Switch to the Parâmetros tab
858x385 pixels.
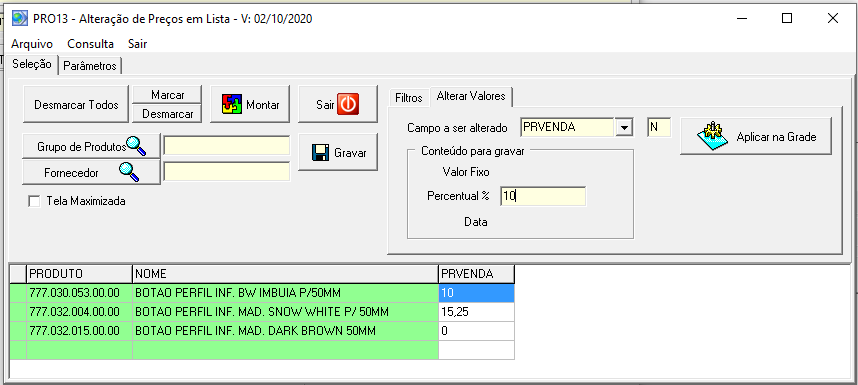(90, 66)
